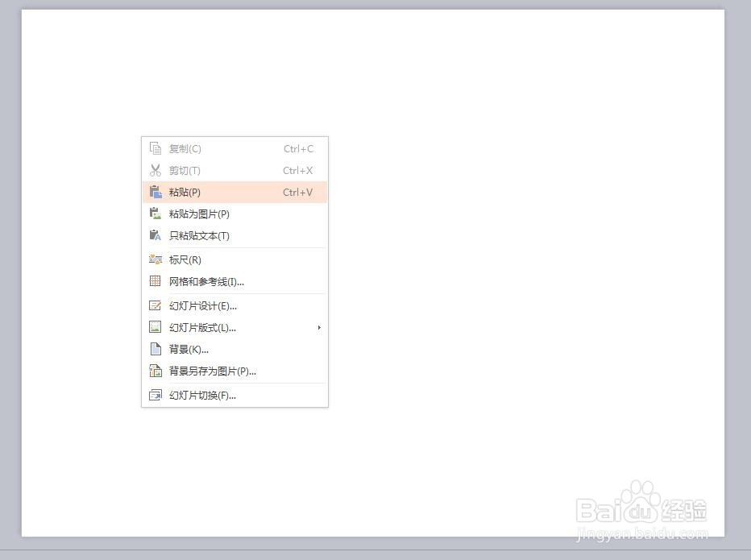
Task: Click the 标尺(R) ruler icon
Action: (x=156, y=259)
